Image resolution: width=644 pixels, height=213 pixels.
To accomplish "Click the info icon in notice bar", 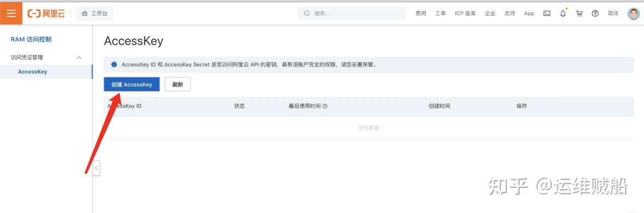I will coord(114,65).
